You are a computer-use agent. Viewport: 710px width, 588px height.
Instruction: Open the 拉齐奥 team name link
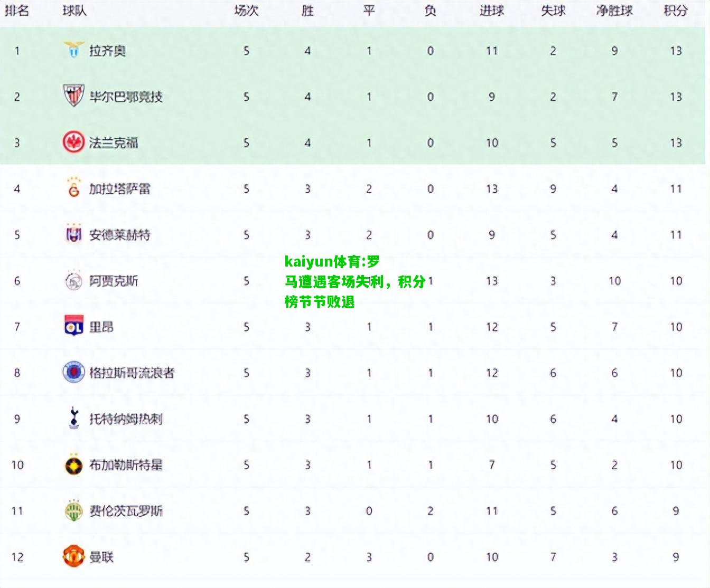pyautogui.click(x=107, y=51)
